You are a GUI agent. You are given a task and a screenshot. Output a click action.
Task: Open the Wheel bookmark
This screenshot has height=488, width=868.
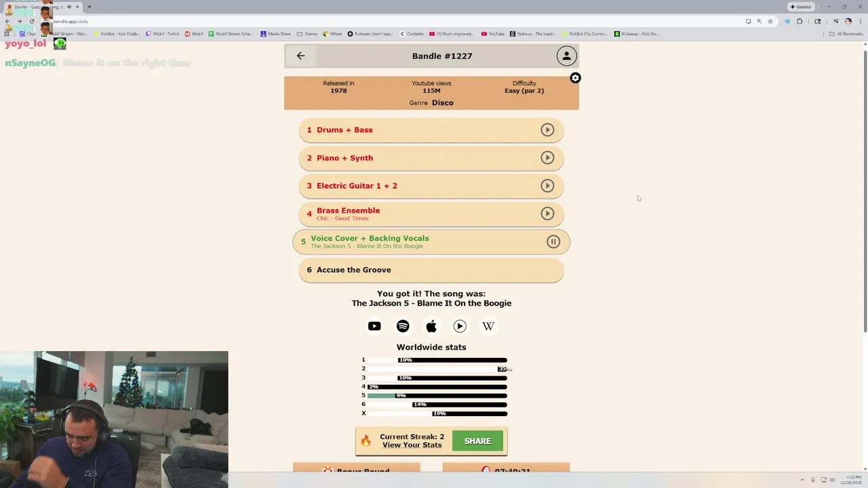click(333, 33)
